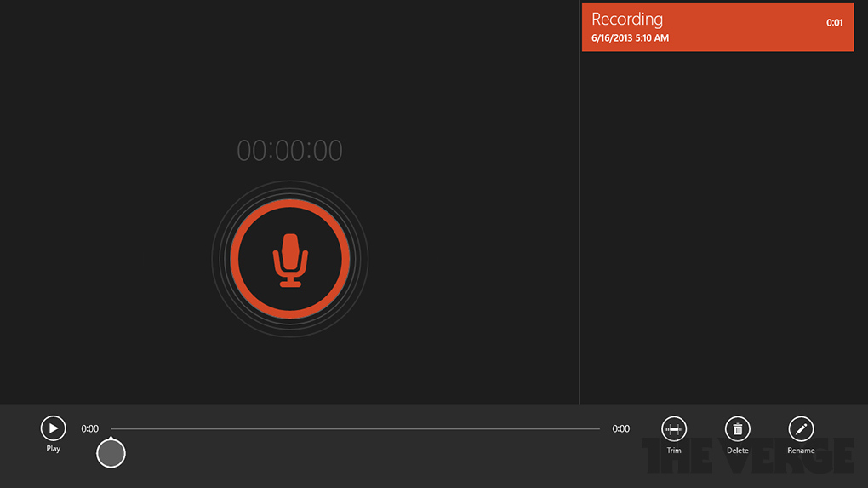The height and width of the screenshot is (488, 868).
Task: Click the "Rename" text label
Action: pyautogui.click(x=801, y=451)
